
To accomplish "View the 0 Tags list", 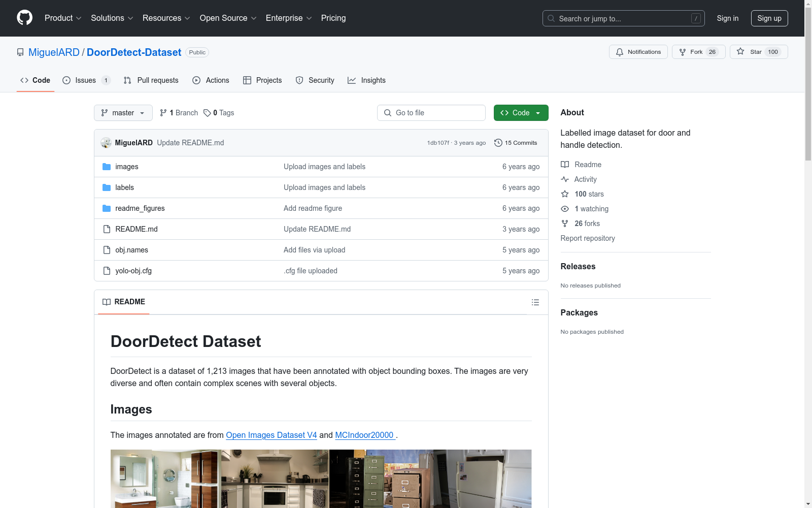I will [219, 113].
